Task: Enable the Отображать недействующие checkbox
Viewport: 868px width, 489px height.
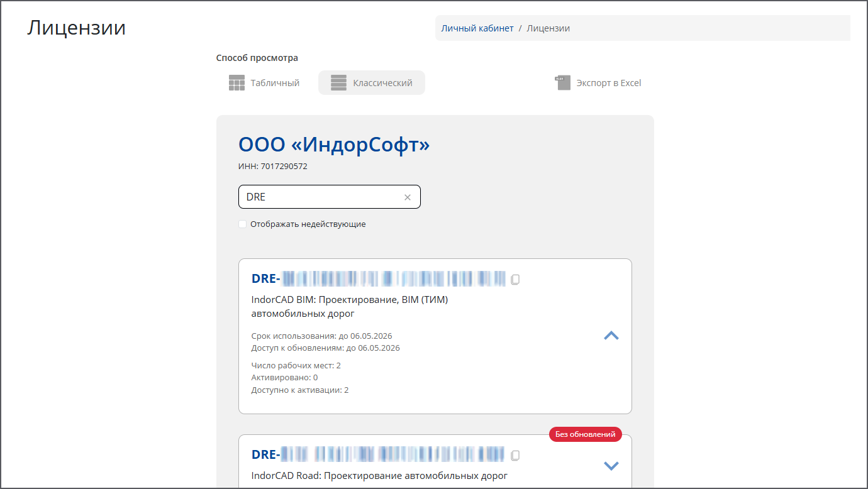Action: click(x=243, y=224)
